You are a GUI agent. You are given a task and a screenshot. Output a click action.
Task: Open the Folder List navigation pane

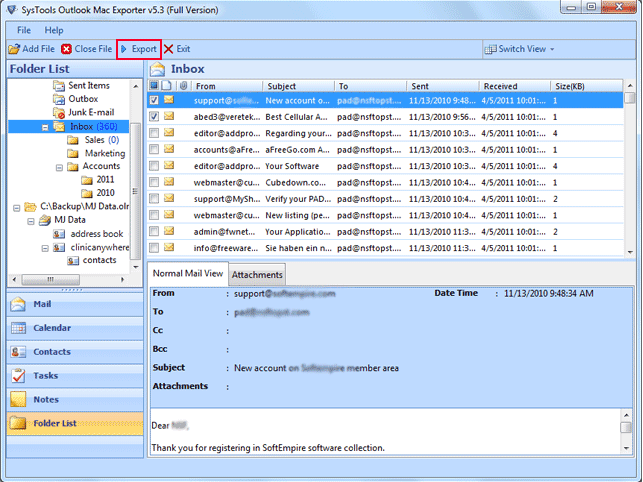[75, 423]
